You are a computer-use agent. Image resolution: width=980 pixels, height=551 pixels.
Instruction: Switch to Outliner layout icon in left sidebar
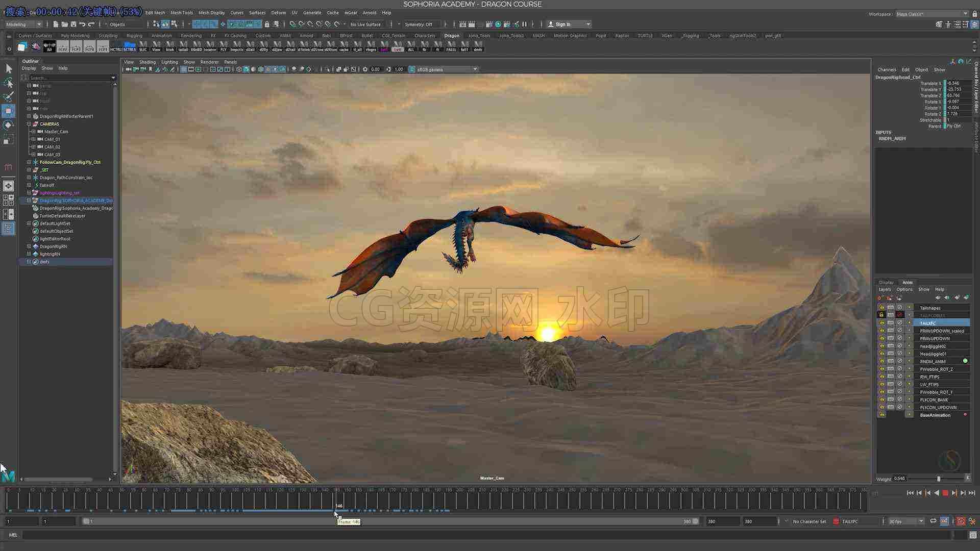tap(9, 229)
